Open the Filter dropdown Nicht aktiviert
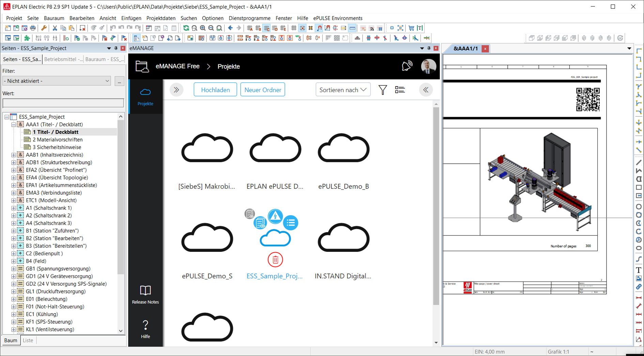The height and width of the screenshot is (356, 644). [57, 81]
